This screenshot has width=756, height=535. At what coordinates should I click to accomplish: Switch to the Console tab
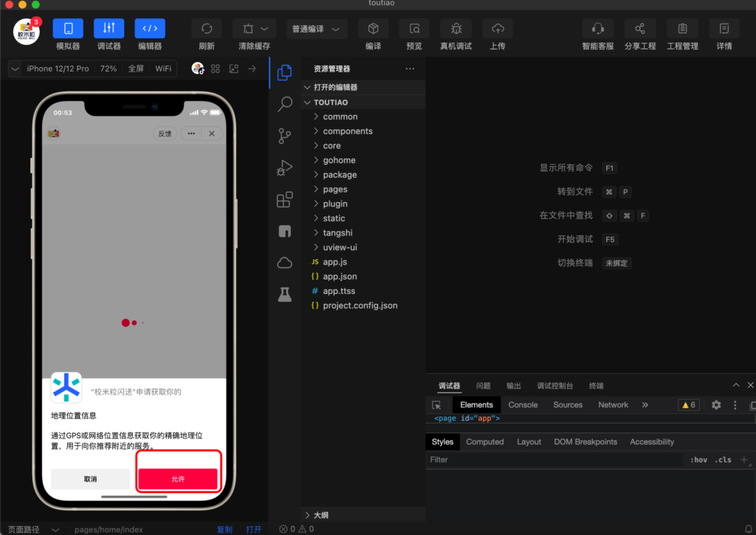523,404
